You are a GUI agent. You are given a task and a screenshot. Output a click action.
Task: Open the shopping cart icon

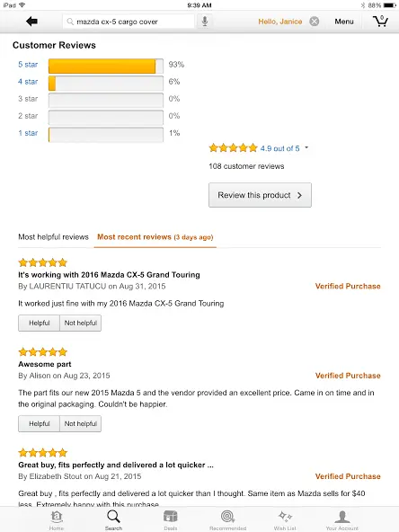point(380,22)
